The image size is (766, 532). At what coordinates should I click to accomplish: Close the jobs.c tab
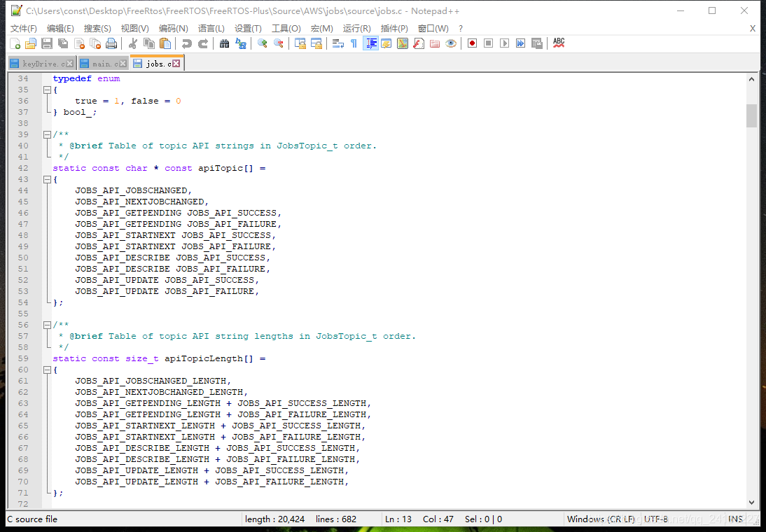[x=176, y=64]
